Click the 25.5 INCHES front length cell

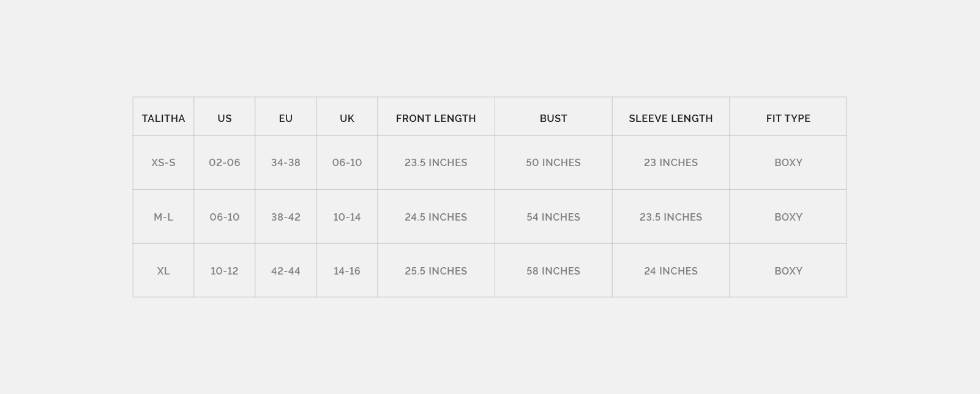click(x=436, y=271)
